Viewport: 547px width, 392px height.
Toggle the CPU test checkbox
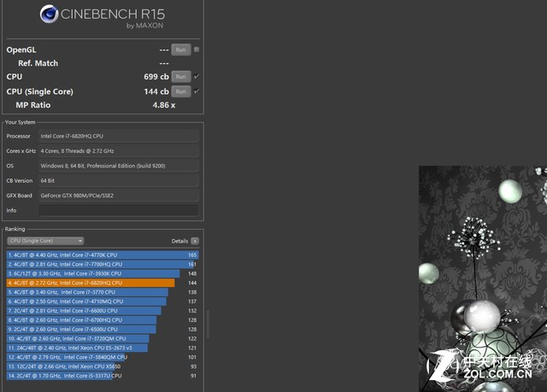(197, 76)
